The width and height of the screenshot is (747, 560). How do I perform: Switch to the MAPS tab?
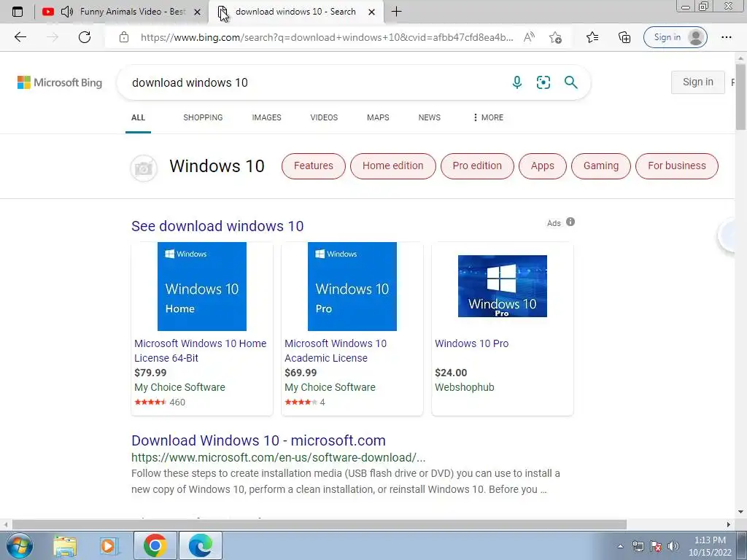pyautogui.click(x=378, y=117)
